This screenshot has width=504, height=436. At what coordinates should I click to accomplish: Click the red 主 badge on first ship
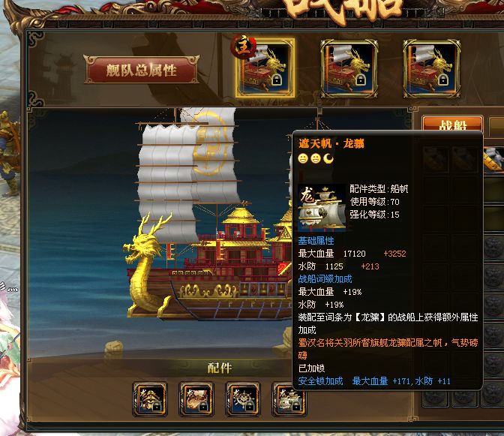pyautogui.click(x=243, y=47)
